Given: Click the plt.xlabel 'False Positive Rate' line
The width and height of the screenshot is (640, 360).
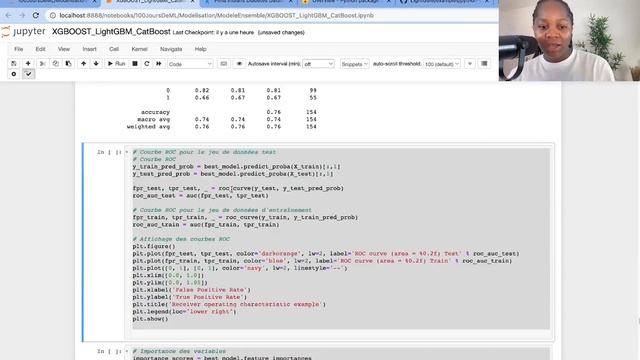Looking at the screenshot, I should [191, 290].
